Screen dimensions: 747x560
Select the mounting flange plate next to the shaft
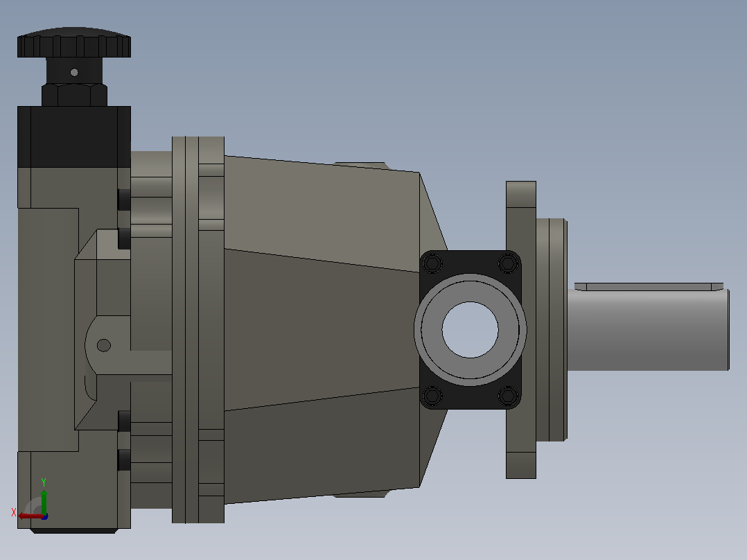coord(521,330)
